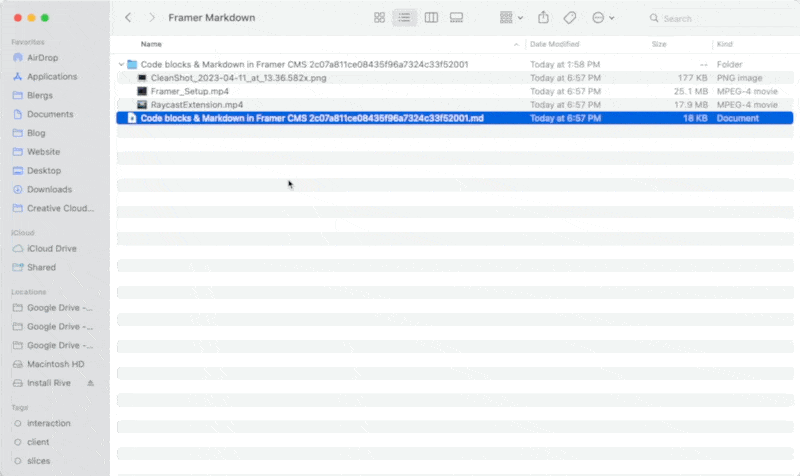Screen dimensions: 800x476
Task: Select the client tag in sidebar
Action: click(x=39, y=441)
